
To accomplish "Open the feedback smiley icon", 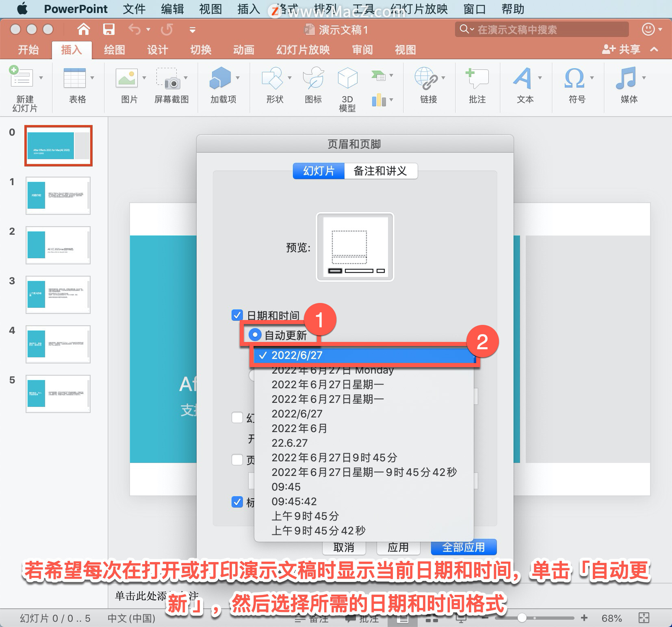I will tap(648, 29).
